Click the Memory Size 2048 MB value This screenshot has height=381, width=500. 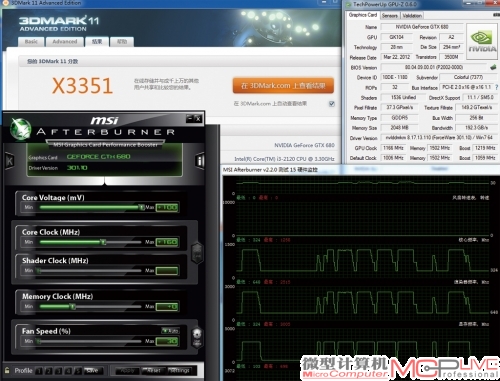tap(399, 128)
